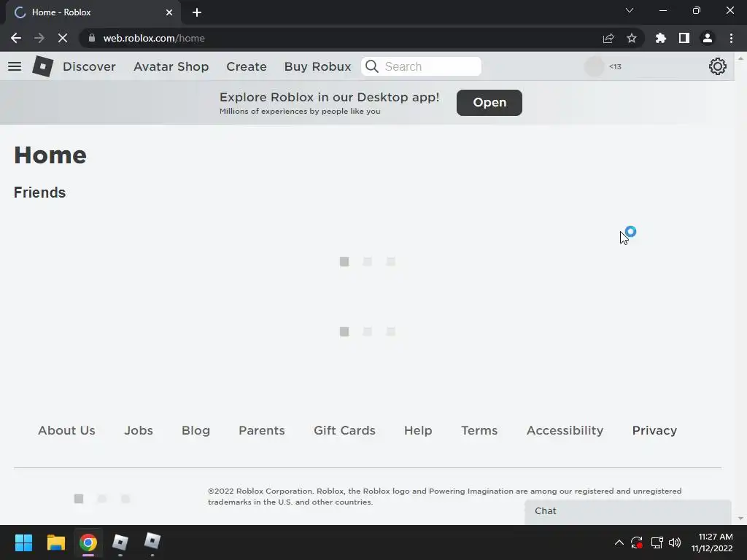
Task: Open second Roblox taskbar icon
Action: [x=152, y=542]
